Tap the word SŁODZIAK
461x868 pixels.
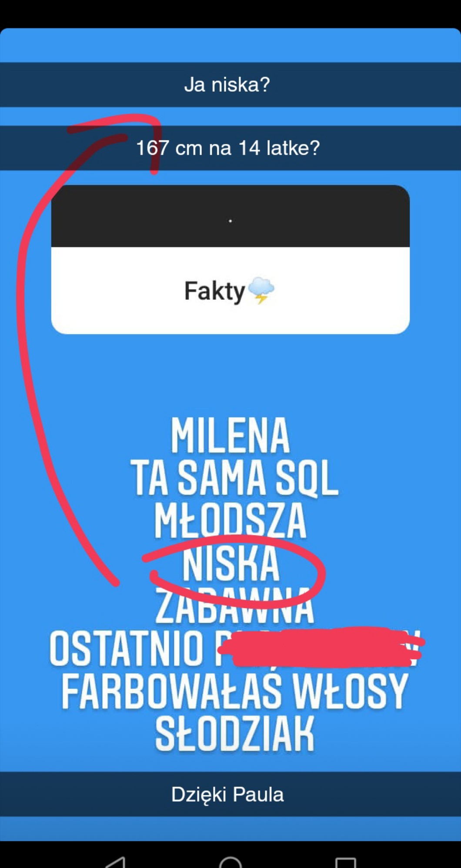click(x=234, y=734)
